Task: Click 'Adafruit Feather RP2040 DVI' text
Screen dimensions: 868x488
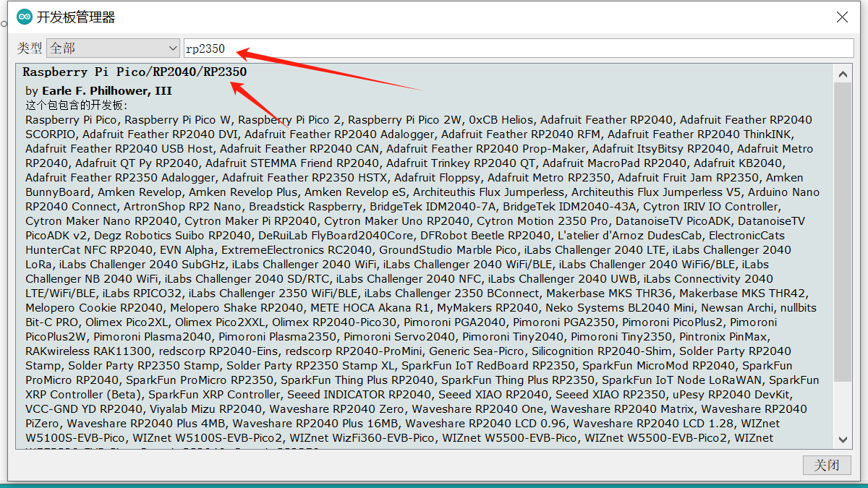Action: (159, 134)
